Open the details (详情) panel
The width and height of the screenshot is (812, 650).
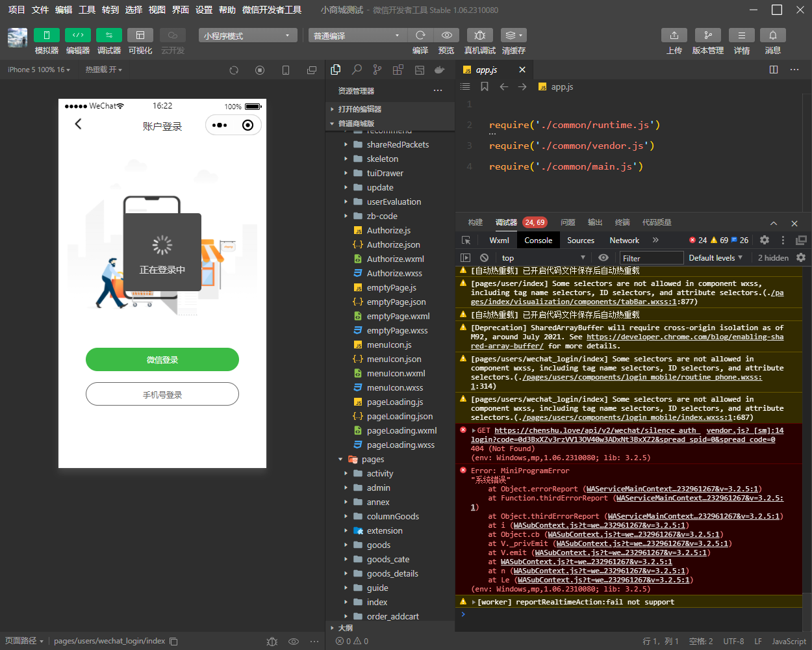click(x=742, y=35)
